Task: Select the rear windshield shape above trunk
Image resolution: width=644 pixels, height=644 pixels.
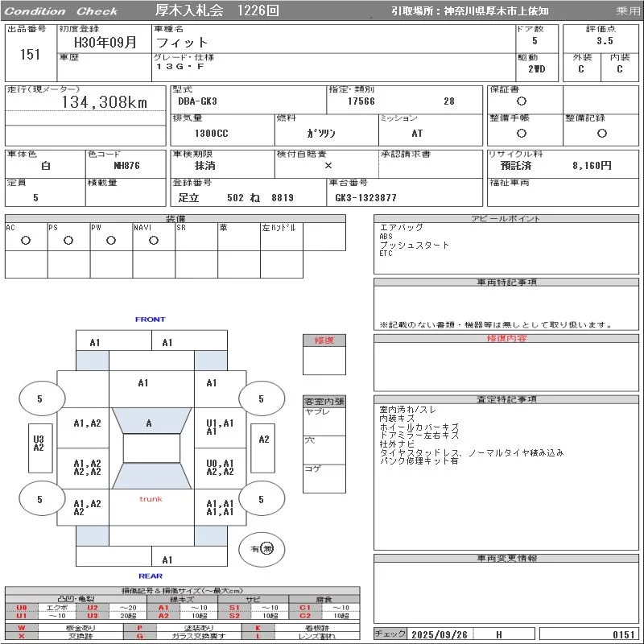Action: pos(151,477)
